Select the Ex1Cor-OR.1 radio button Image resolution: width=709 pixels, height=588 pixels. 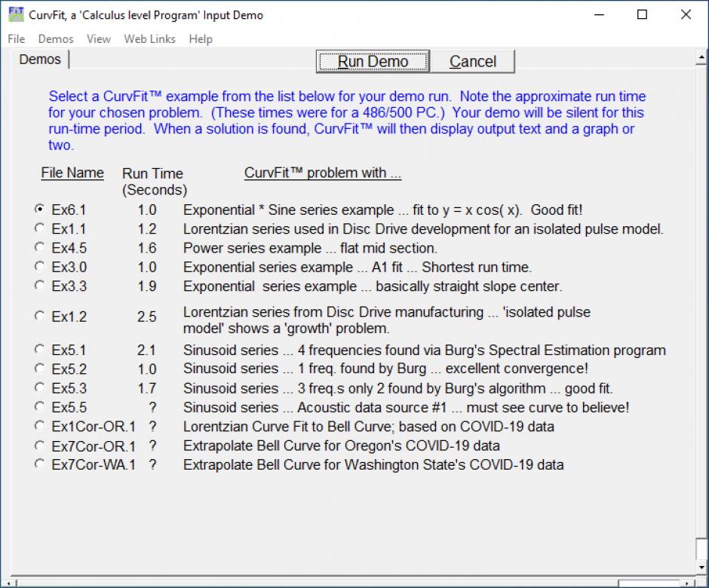pyautogui.click(x=40, y=426)
